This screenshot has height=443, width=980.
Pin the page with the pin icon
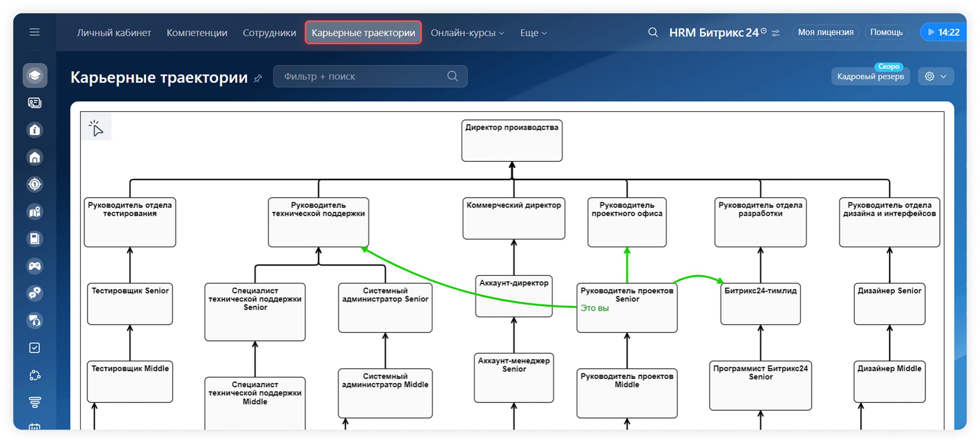pos(258,78)
